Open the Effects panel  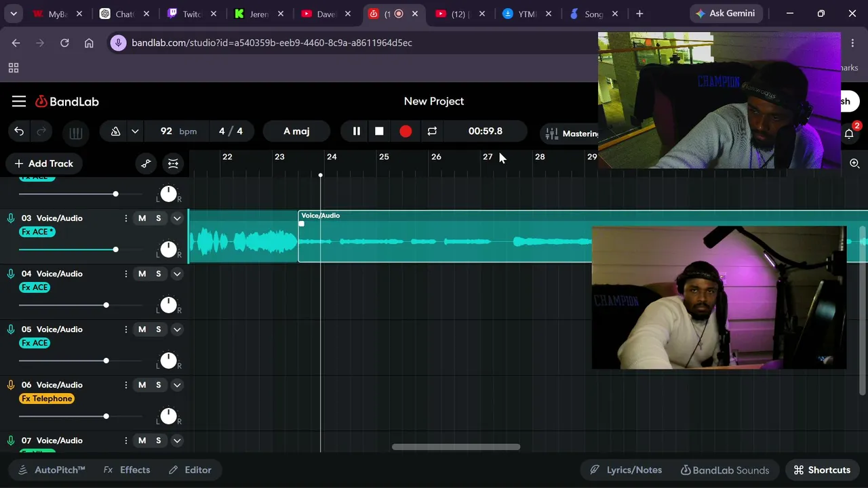pos(127,470)
